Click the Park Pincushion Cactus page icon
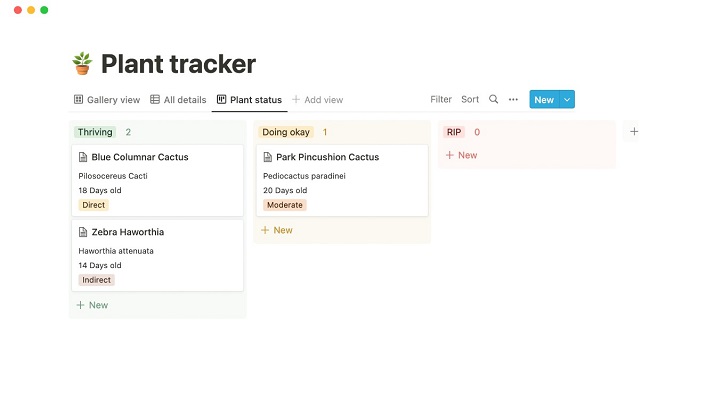Screen dimensions: 715x401 coord(269,157)
